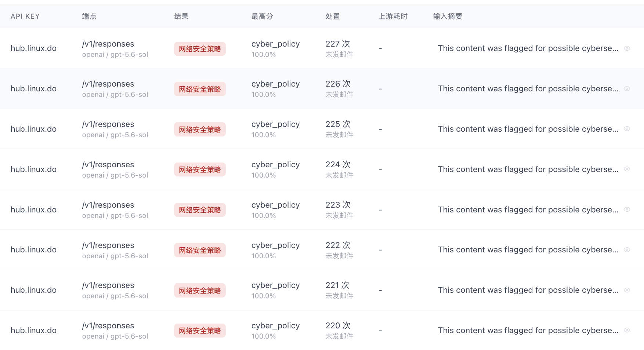Click the 结果 column header
This screenshot has width=644, height=350.
coord(181,17)
